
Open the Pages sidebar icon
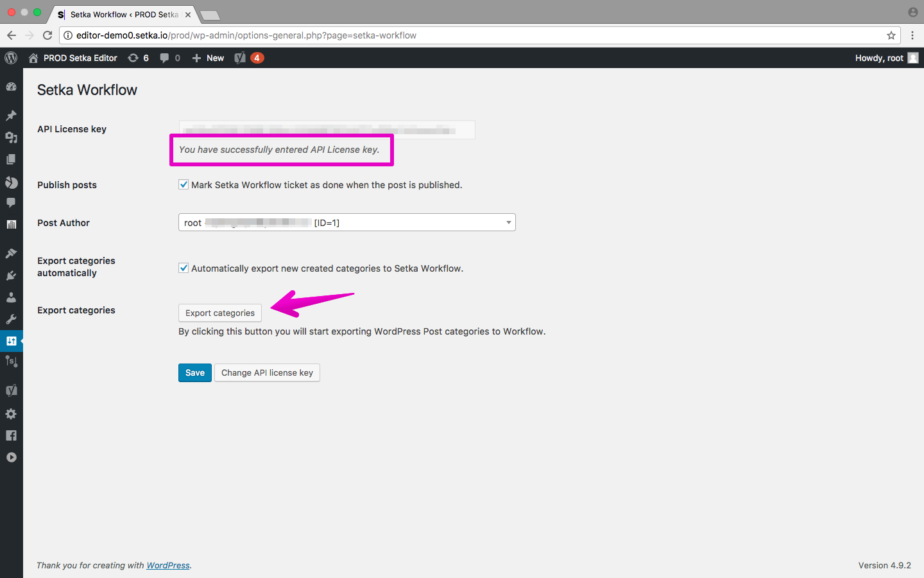click(11, 159)
